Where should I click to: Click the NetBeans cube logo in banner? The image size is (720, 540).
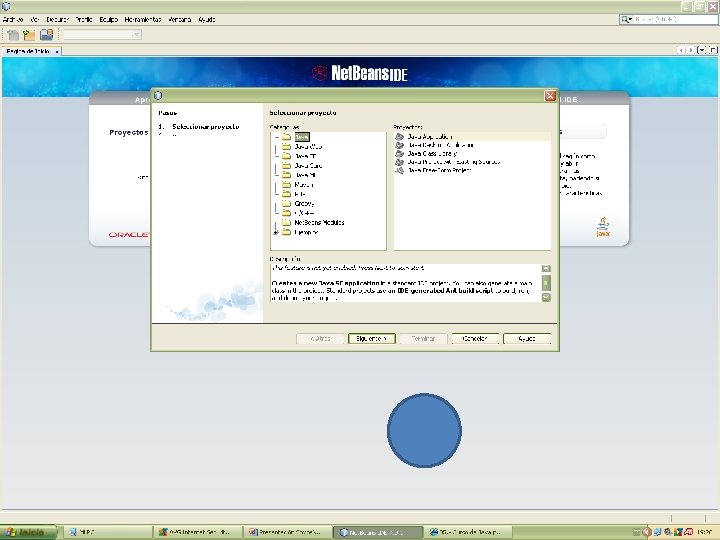click(x=320, y=73)
